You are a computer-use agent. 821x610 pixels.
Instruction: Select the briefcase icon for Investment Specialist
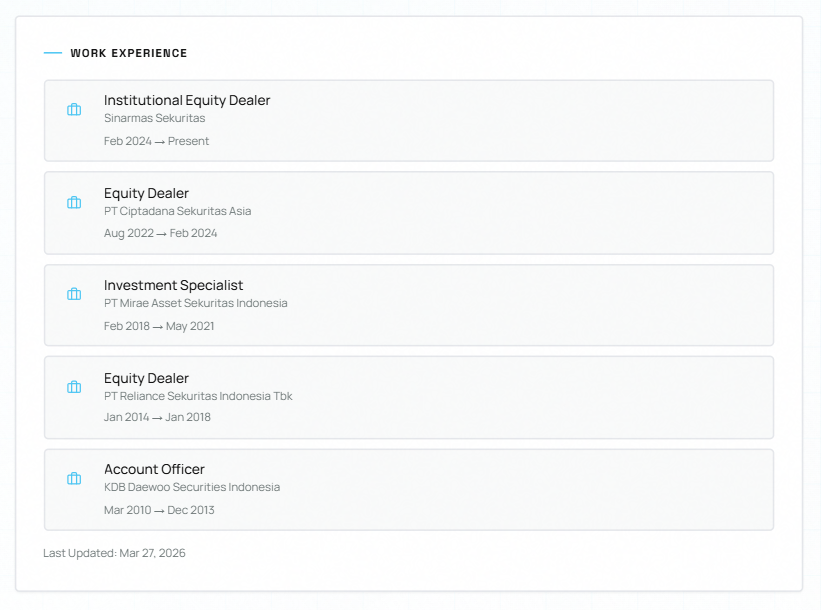tap(74, 294)
